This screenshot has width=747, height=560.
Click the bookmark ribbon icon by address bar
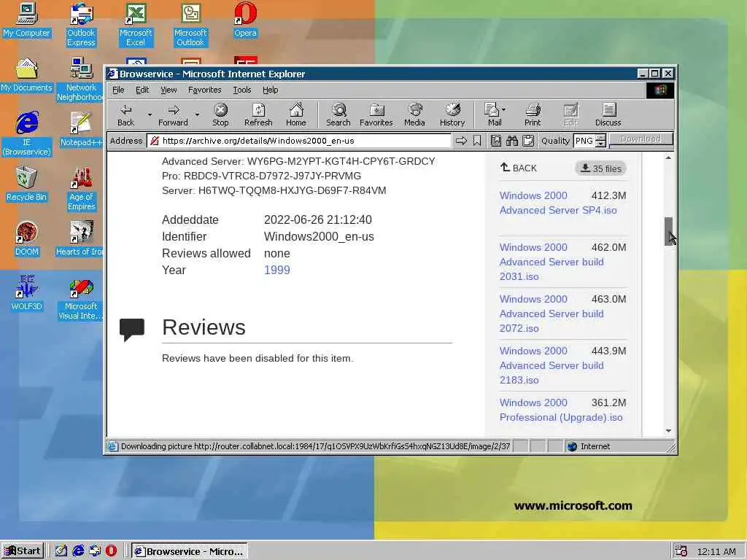click(477, 141)
